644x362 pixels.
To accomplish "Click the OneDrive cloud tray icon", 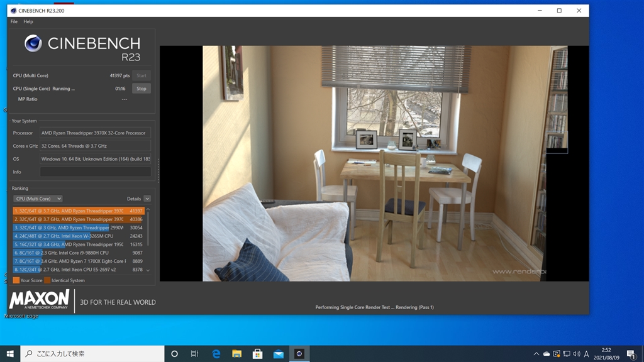I will point(547,354).
